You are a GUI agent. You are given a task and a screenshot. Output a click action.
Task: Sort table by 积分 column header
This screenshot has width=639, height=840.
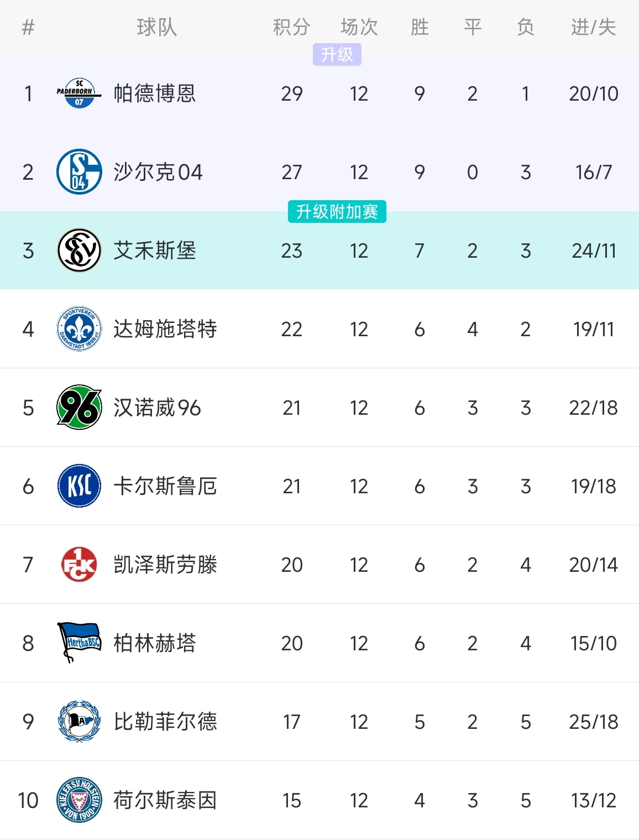(291, 27)
